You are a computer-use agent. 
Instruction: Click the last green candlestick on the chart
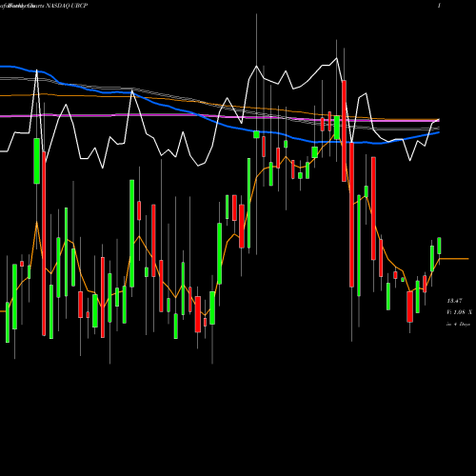pyautogui.click(x=439, y=246)
